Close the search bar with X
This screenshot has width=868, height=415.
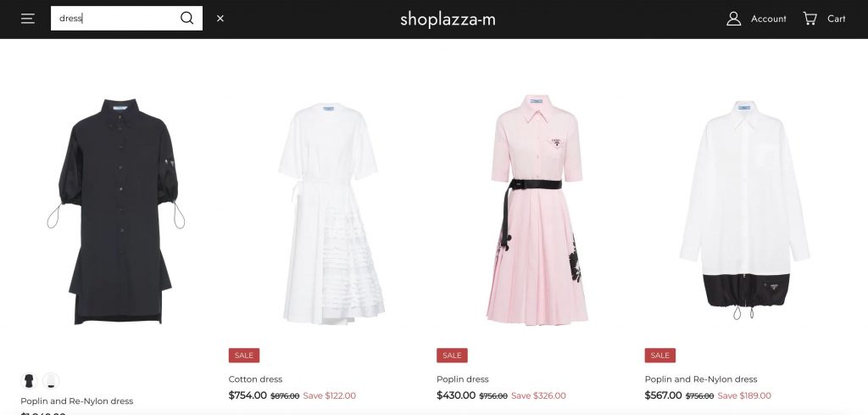pos(220,19)
